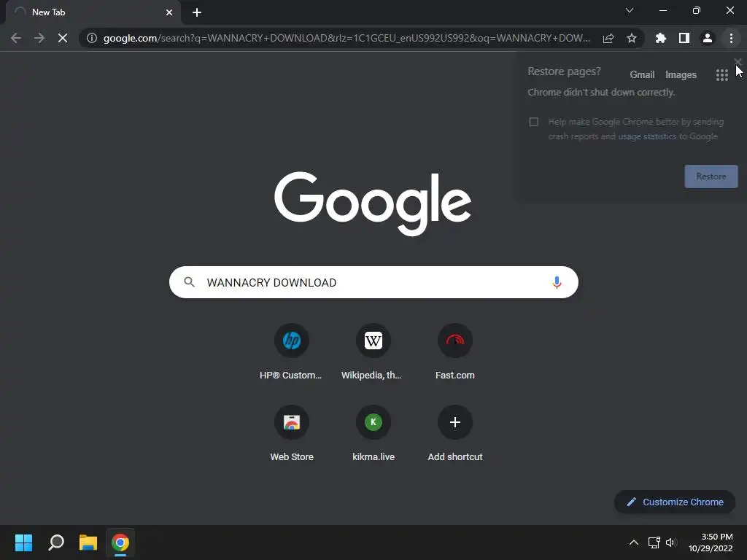Focus the WANNACRY DOWNLOAD search box

(x=373, y=282)
